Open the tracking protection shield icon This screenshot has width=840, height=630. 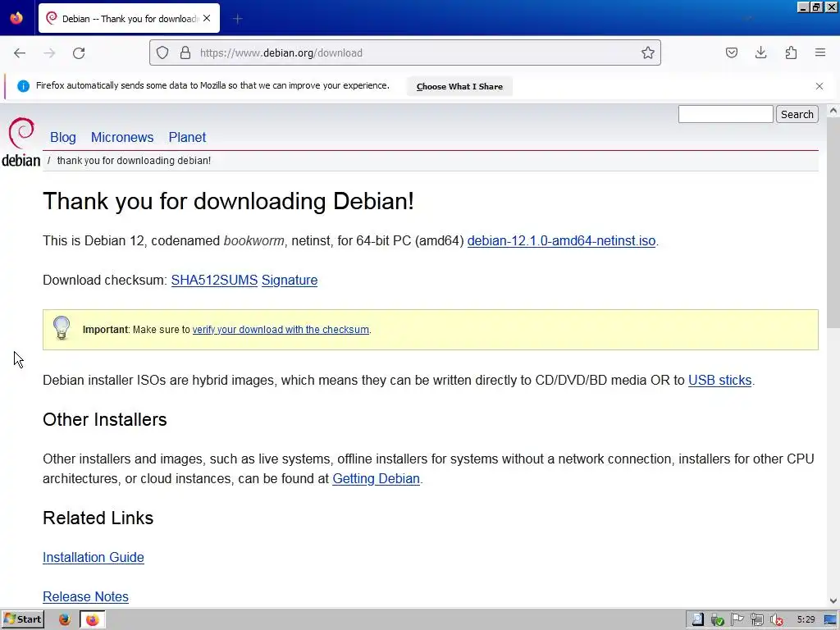[162, 52]
